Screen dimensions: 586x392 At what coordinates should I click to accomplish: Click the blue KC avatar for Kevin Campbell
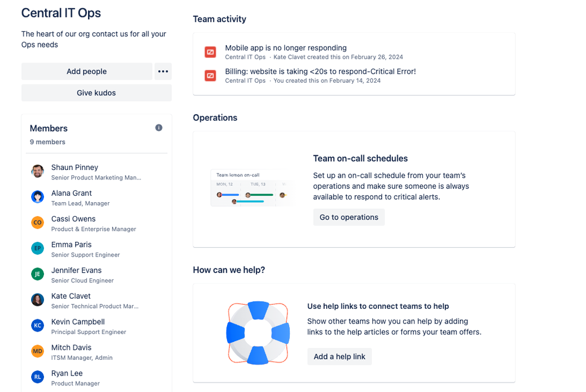point(38,326)
